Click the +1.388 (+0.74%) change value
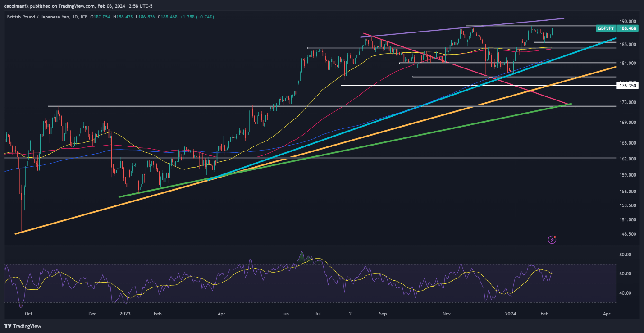 pyautogui.click(x=197, y=17)
